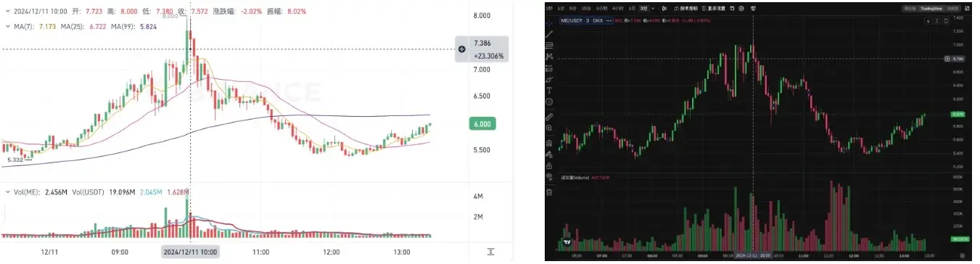The width and height of the screenshot is (980, 264).
Task: Switch to the TradingView chart tab
Action: (931, 9)
